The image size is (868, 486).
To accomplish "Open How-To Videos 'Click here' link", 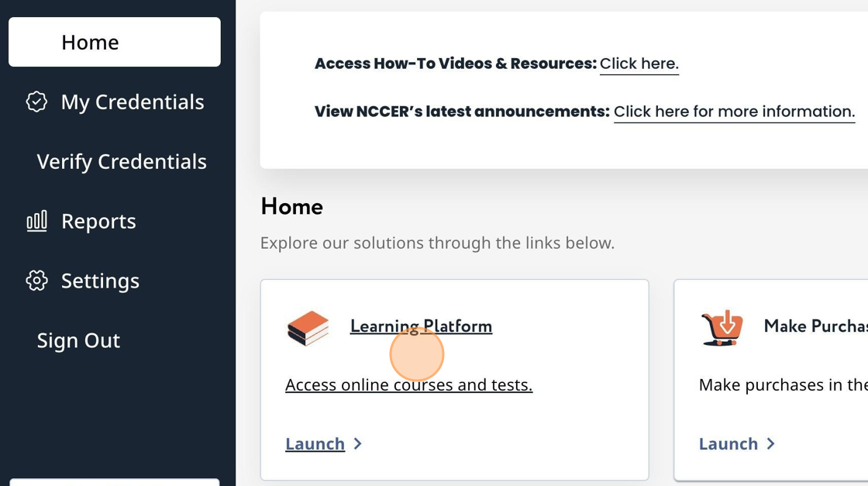I will (639, 64).
